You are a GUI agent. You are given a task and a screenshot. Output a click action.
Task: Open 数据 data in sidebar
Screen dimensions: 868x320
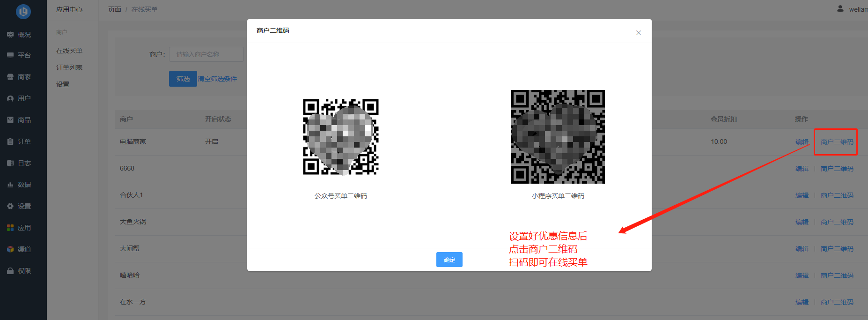(19, 185)
